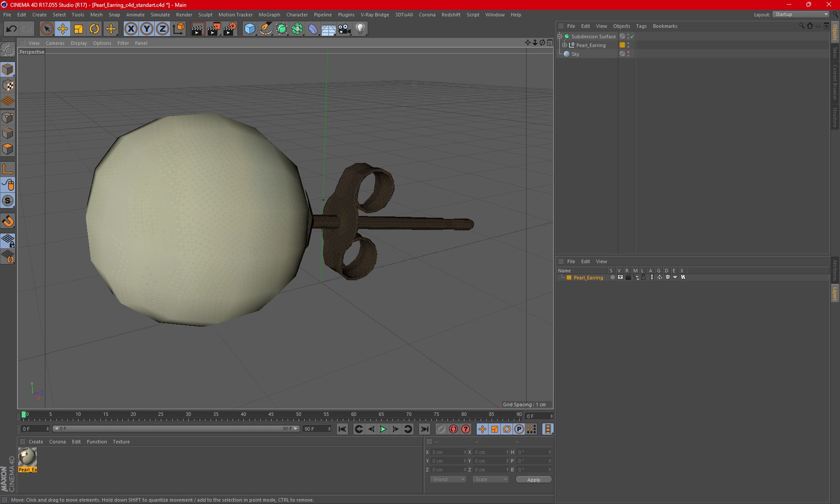The height and width of the screenshot is (504, 840).
Task: Toggle lock on the Pearl_Earring layer
Action: click(644, 277)
